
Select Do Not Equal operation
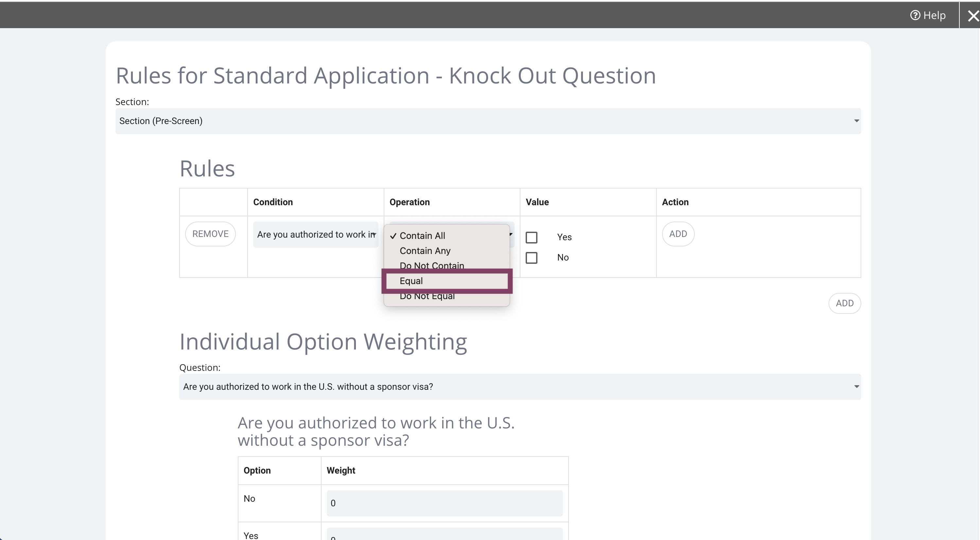pos(447,297)
